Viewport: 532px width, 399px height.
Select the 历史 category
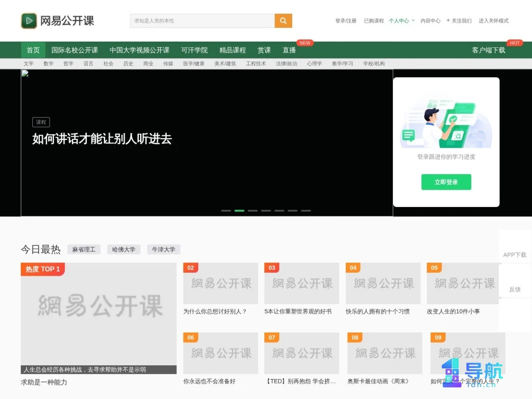(x=128, y=64)
